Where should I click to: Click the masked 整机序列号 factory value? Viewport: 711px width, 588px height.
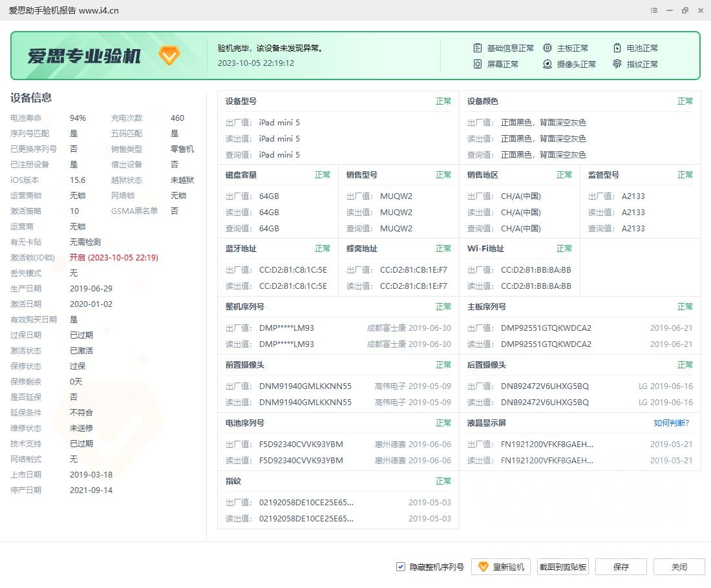pos(286,328)
